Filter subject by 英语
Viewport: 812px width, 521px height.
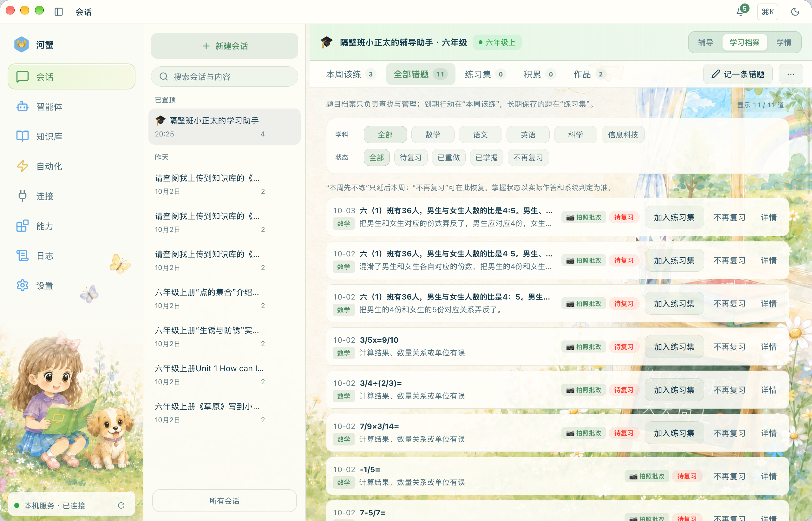pyautogui.click(x=528, y=135)
